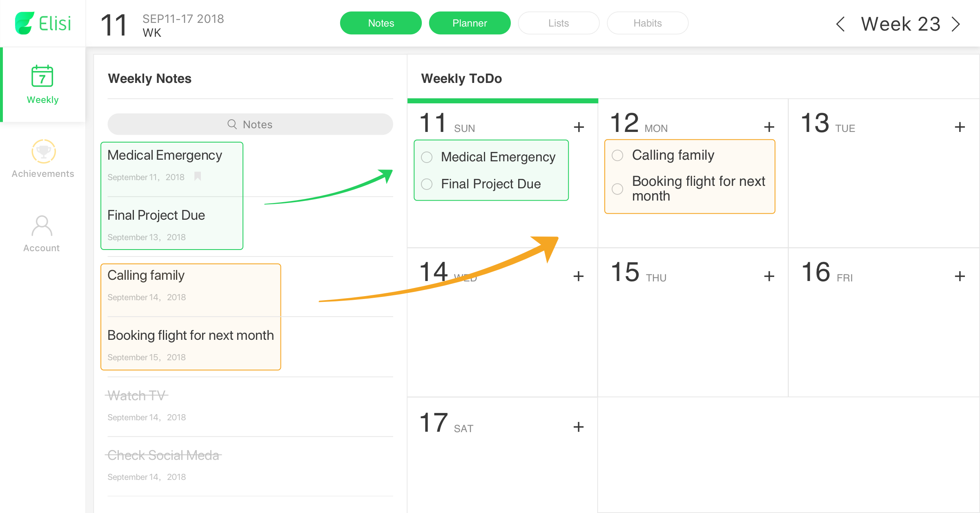Image resolution: width=980 pixels, height=513 pixels.
Task: Go to previous week with left chevron
Action: click(840, 24)
